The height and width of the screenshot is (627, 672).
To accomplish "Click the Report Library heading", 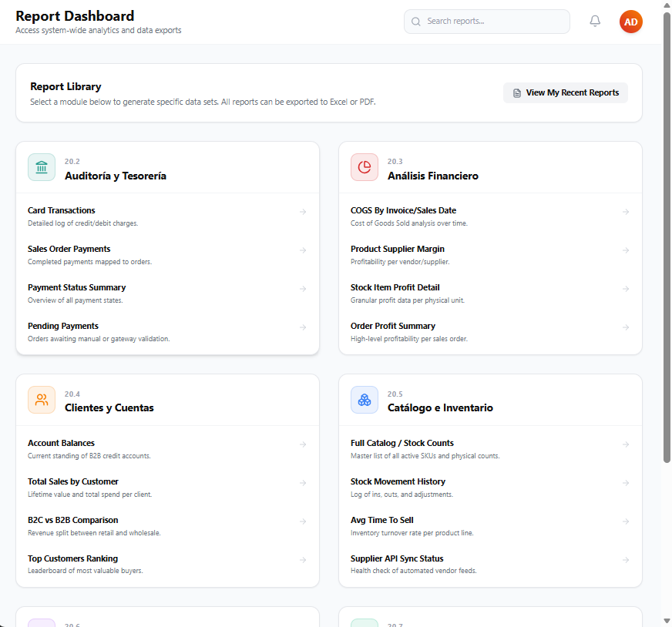I will pos(66,86).
